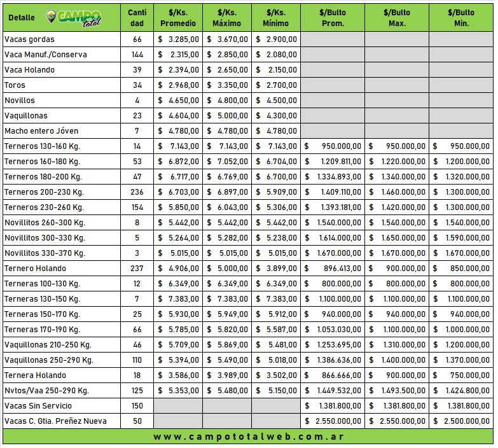The image size is (498, 448).
Task: Select the $/Ks. Mínimo column header
Action: click(275, 18)
